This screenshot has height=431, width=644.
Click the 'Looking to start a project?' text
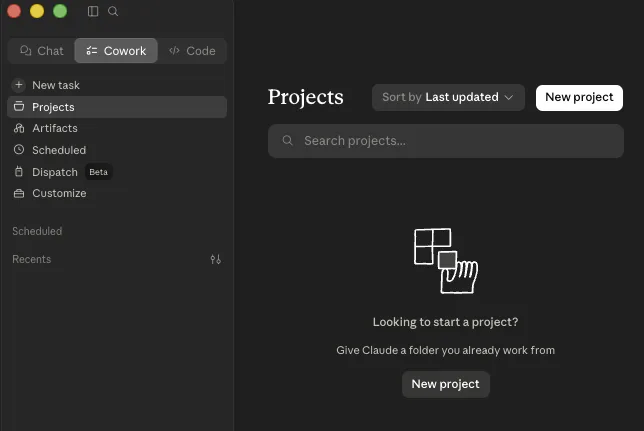click(x=446, y=322)
